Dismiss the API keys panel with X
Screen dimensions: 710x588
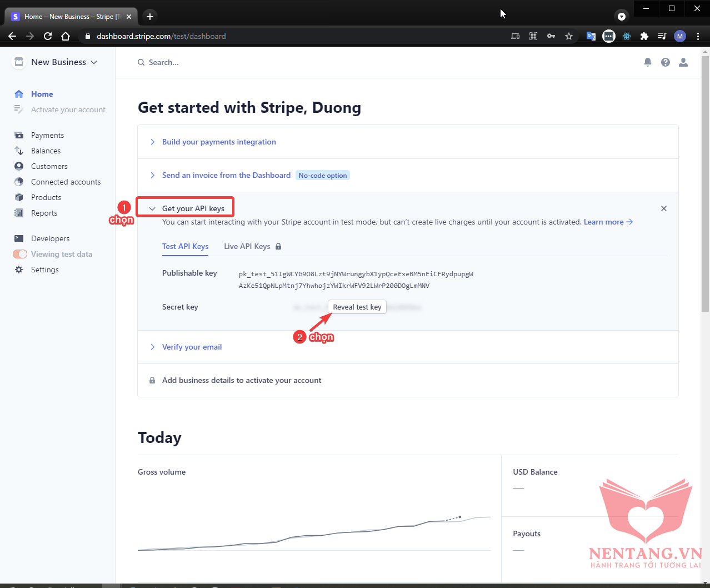pyautogui.click(x=663, y=208)
